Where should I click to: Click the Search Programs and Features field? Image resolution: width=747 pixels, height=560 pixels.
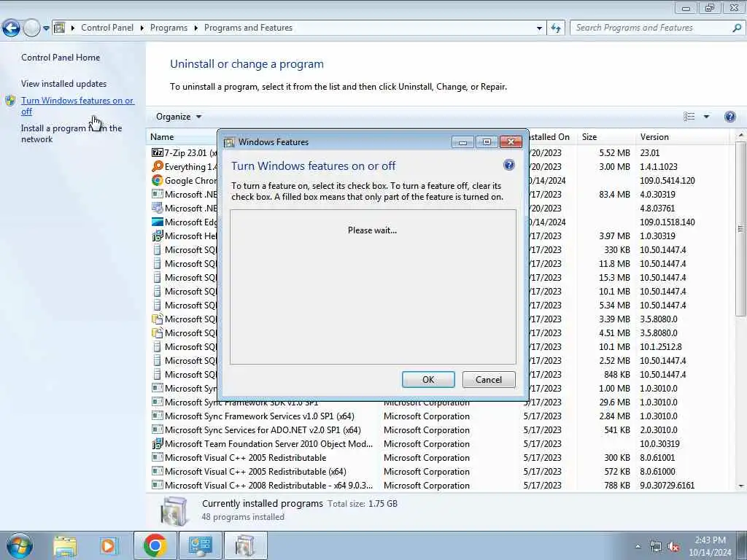pos(650,28)
